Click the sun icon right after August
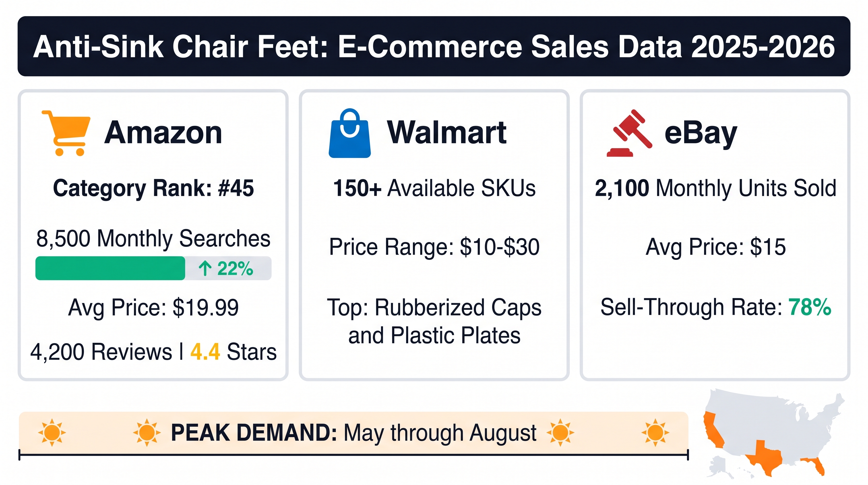This screenshot has width=868, height=485. [560, 432]
